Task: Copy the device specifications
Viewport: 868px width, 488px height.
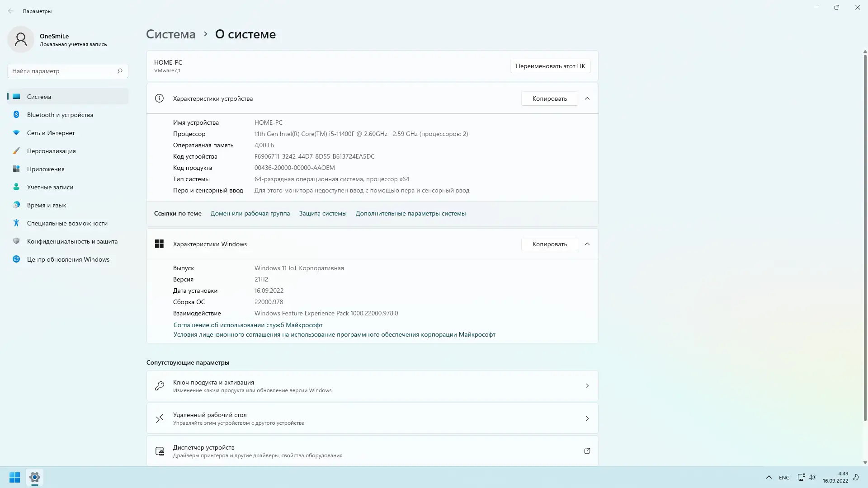Action: click(549, 99)
